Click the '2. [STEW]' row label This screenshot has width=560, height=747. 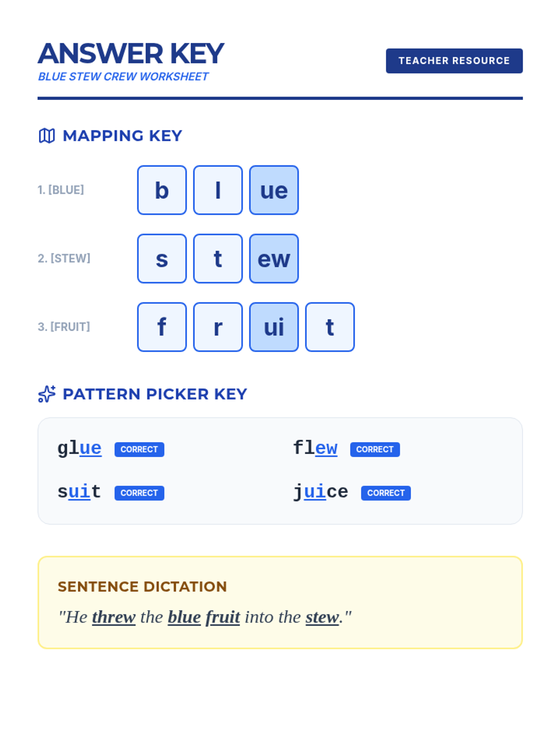[x=64, y=258]
